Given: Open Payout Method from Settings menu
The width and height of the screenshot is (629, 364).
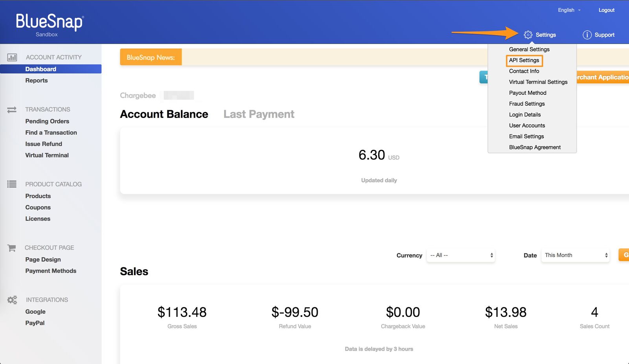Looking at the screenshot, I should [x=528, y=93].
